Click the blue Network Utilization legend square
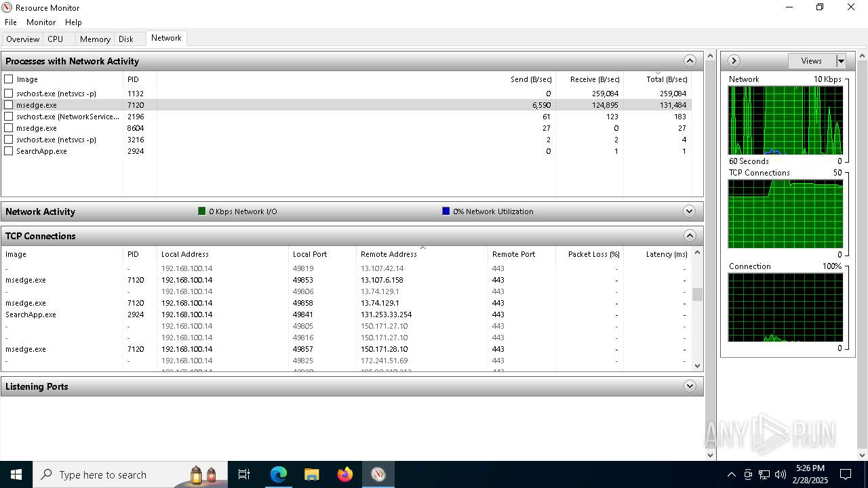Image resolution: width=868 pixels, height=488 pixels. (446, 211)
